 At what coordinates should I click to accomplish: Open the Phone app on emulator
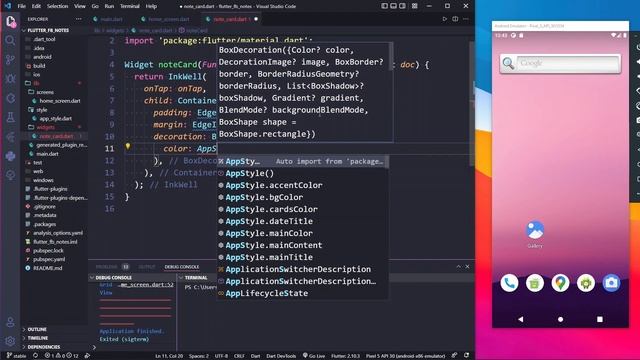(x=509, y=282)
